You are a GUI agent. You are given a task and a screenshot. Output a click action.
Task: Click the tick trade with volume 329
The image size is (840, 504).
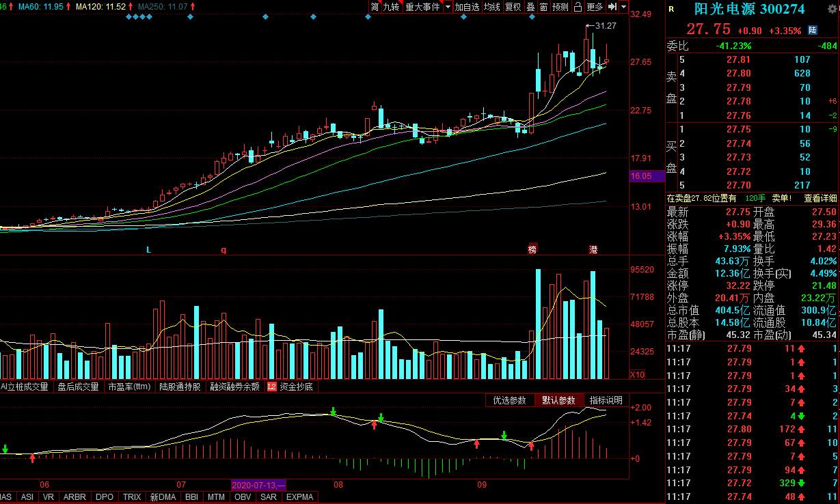click(789, 483)
